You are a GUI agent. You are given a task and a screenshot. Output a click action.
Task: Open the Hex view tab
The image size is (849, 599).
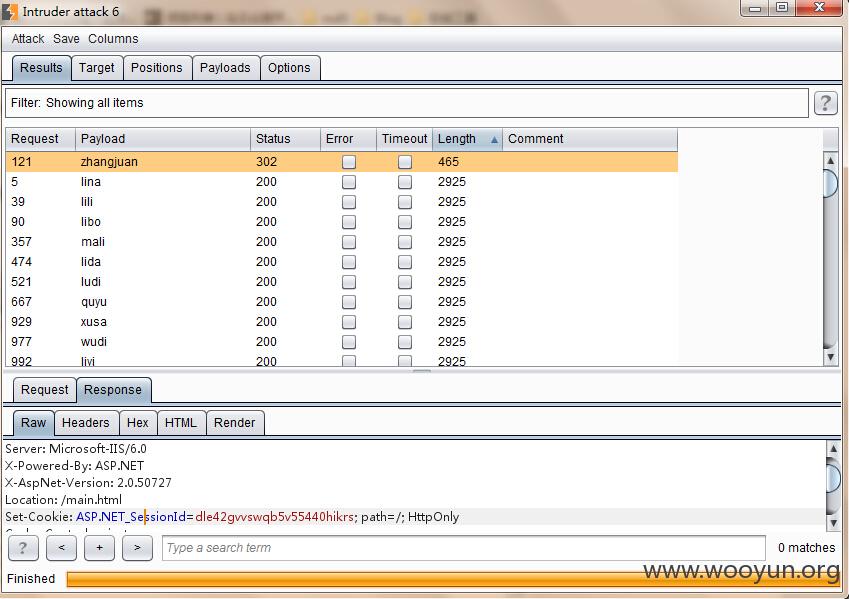[x=138, y=423]
